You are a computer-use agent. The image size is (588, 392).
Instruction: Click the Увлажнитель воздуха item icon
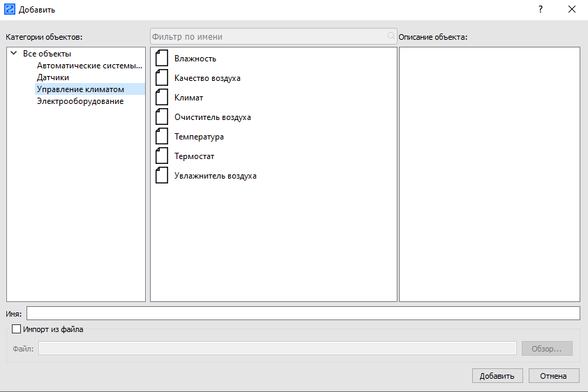click(162, 176)
